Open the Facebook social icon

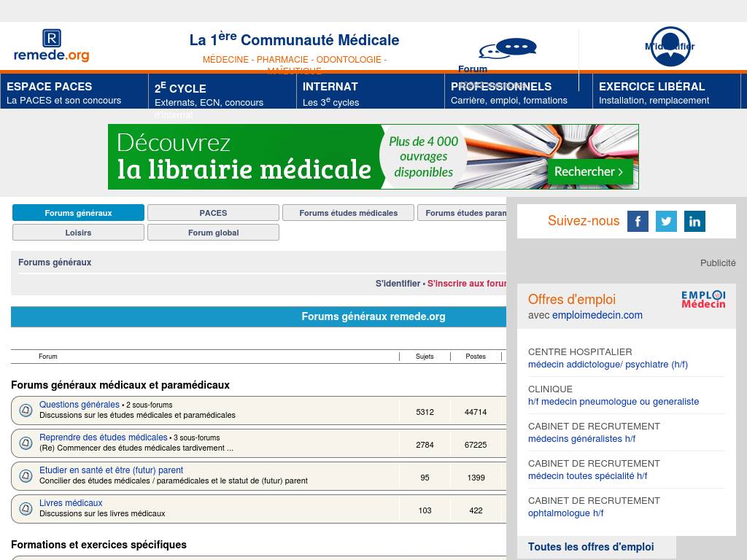coord(638,221)
